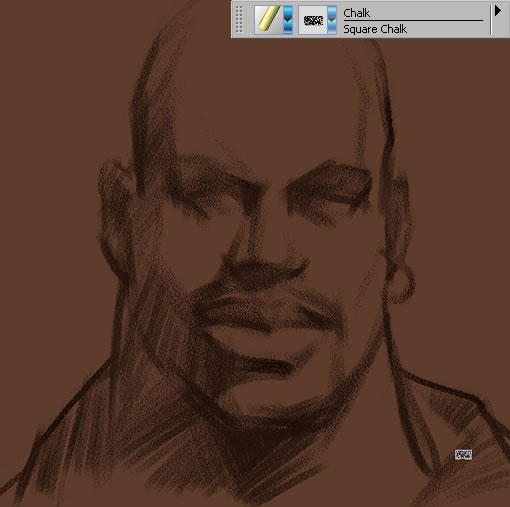Select the Chalk brush category icon
Image resolution: width=510 pixels, height=507 pixels.
coord(269,20)
